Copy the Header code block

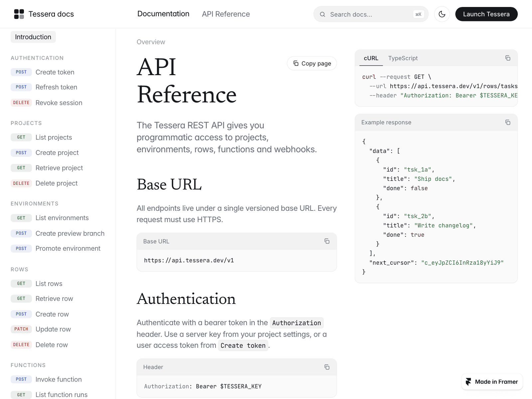coord(327,367)
